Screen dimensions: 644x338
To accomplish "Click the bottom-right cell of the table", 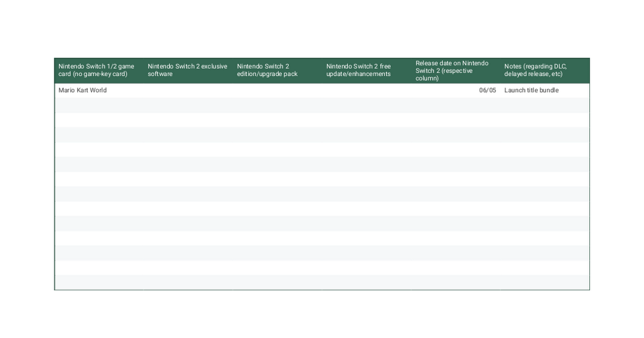I will 544,282.
